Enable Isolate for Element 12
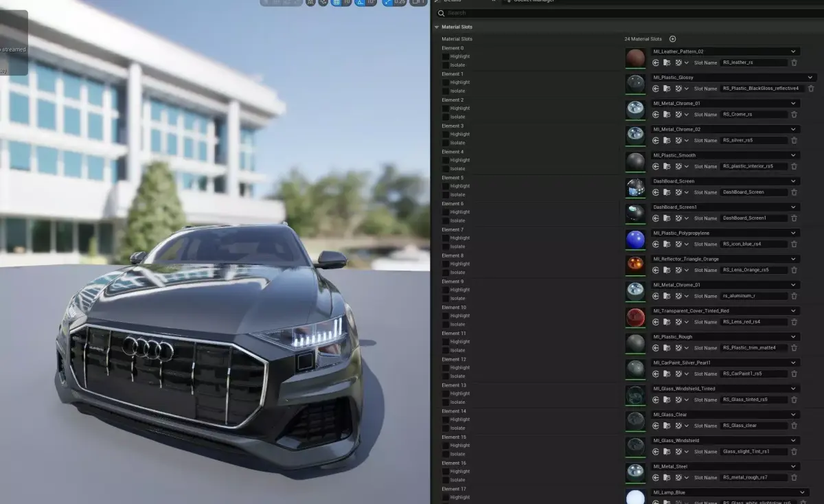Image resolution: width=824 pixels, height=504 pixels. [x=446, y=376]
